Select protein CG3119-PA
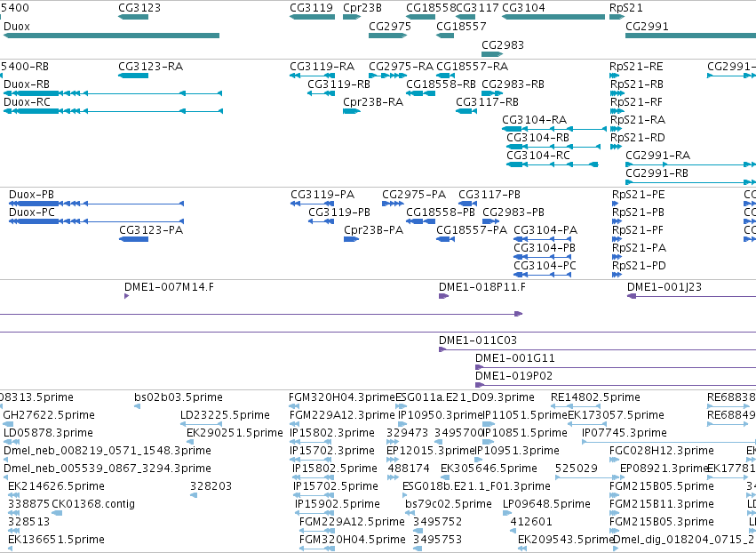 coord(322,195)
